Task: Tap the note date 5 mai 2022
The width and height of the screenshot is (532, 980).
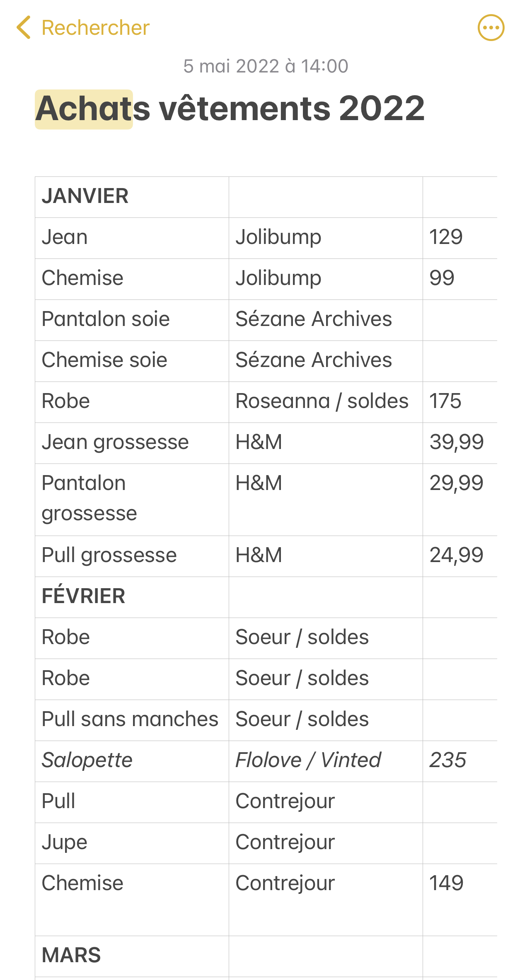Action: [266, 66]
